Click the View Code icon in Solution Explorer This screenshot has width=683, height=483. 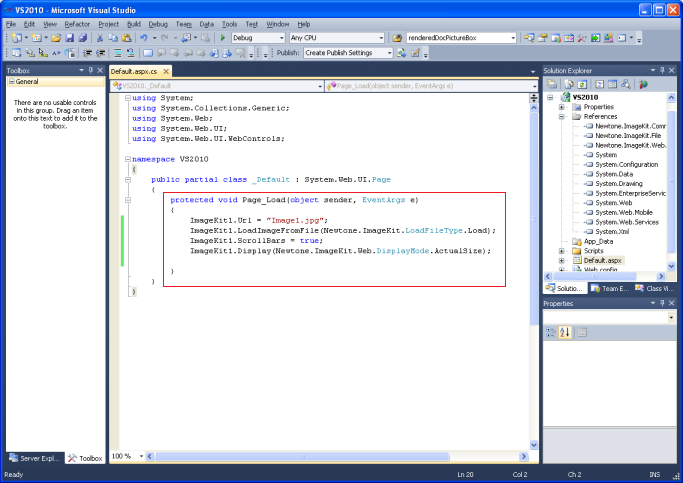pyautogui.click(x=600, y=84)
